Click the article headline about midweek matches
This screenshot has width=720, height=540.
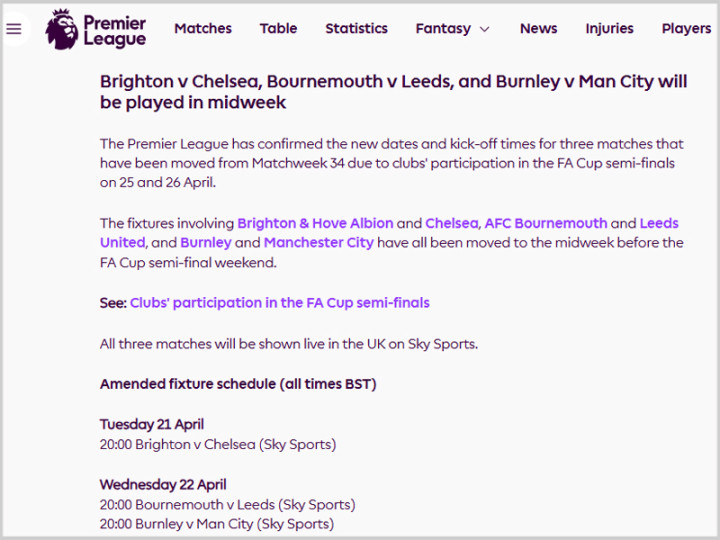(393, 91)
